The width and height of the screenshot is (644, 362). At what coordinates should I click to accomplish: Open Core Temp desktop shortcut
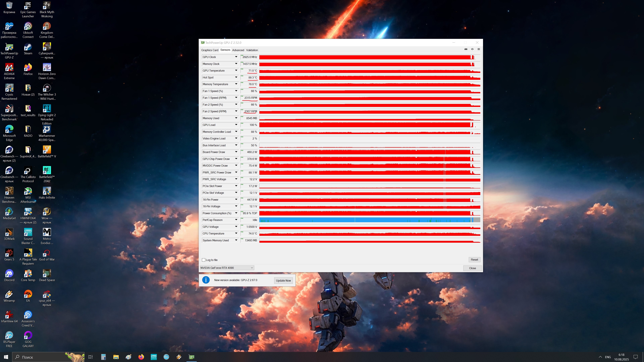point(28,274)
